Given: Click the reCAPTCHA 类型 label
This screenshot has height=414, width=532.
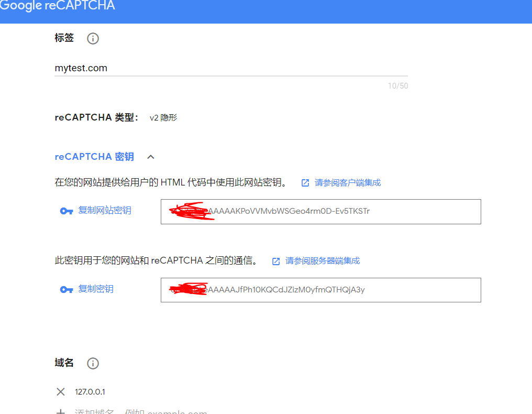Looking at the screenshot, I should 97,117.
